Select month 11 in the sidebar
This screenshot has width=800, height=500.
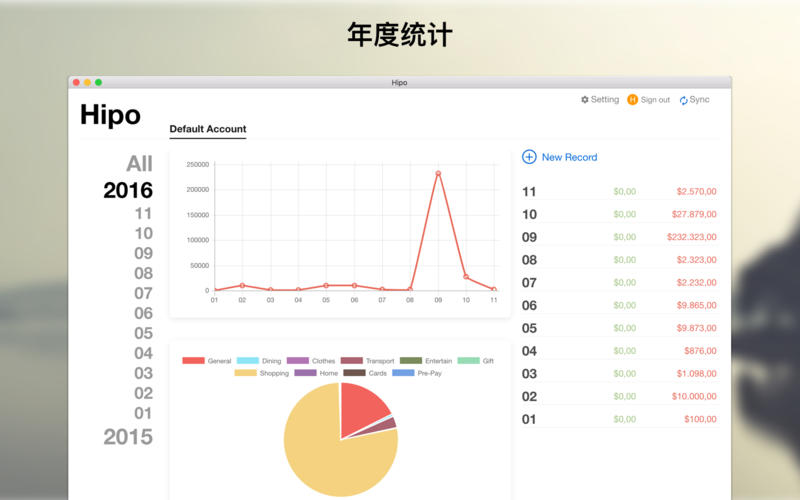[143, 213]
